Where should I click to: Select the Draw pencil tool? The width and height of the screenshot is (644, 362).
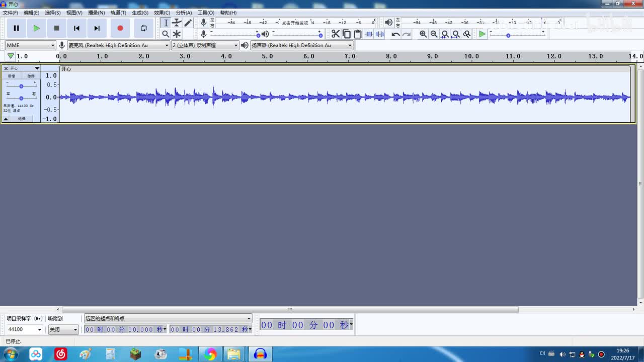coord(188,23)
